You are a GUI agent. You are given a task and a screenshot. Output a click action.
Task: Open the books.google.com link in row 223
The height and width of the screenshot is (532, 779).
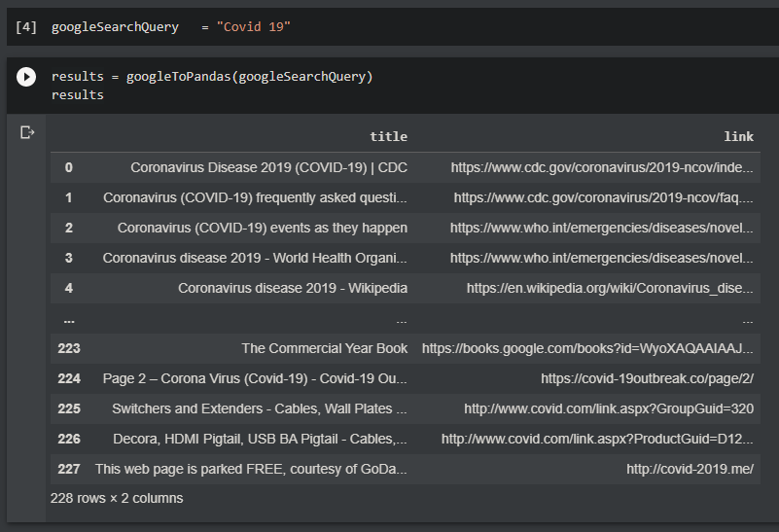click(587, 348)
